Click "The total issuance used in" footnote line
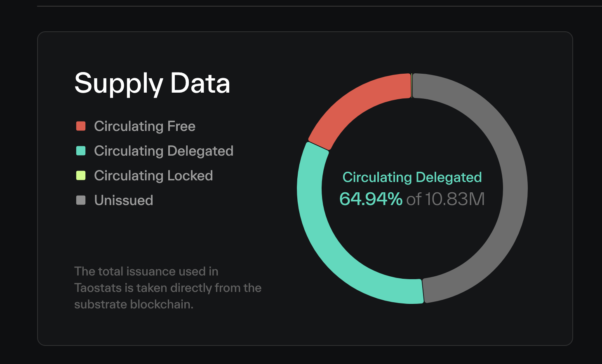 [x=146, y=271]
